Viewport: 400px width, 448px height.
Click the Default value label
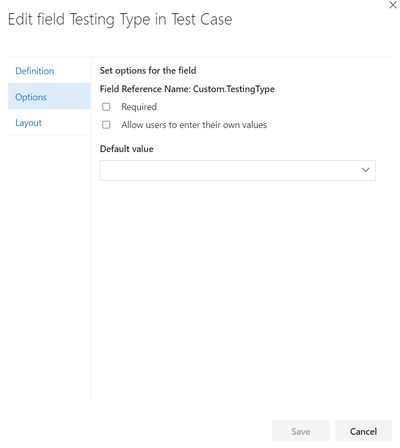click(x=127, y=149)
